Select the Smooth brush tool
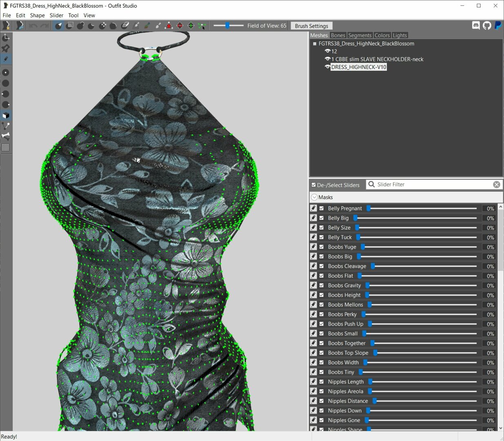The height and width of the screenshot is (441, 504). click(x=113, y=26)
